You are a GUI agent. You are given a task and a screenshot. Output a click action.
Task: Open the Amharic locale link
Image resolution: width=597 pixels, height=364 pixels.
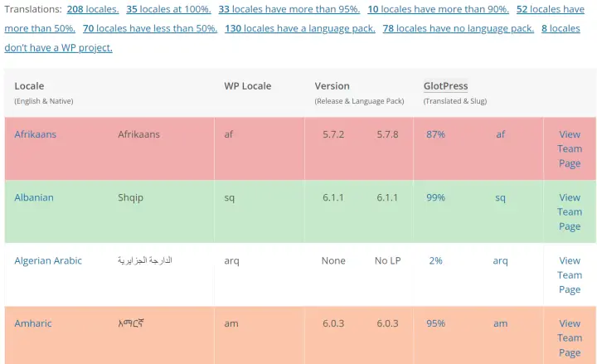(x=33, y=323)
